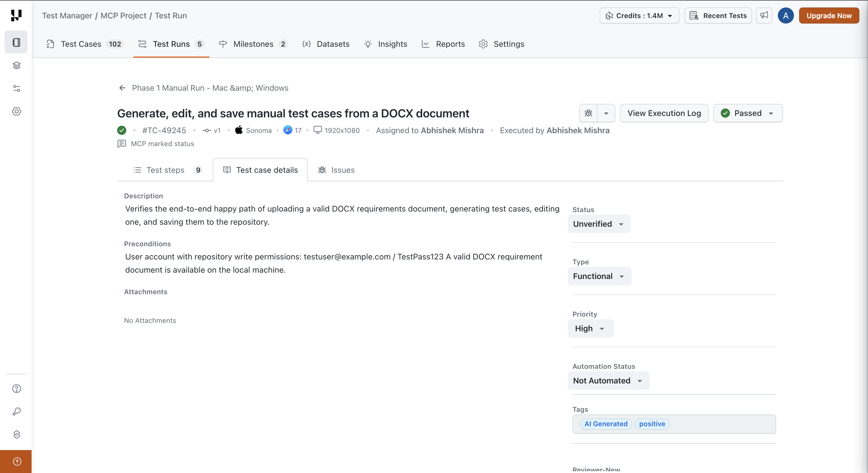Image resolution: width=868 pixels, height=473 pixels.
Task: Click the green passed checkmark icon
Action: click(122, 130)
